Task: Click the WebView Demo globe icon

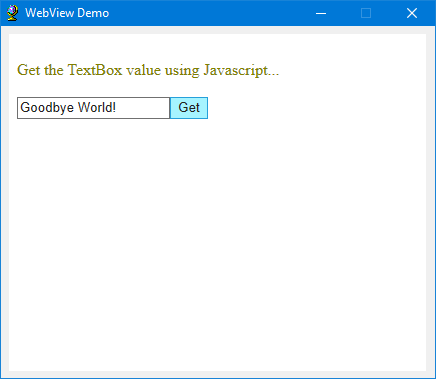Action: click(x=13, y=13)
